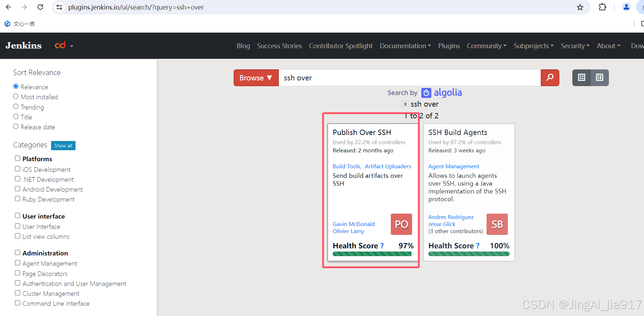Image resolution: width=644 pixels, height=316 pixels.
Task: Open Contributor Spotlight
Action: tap(341, 46)
